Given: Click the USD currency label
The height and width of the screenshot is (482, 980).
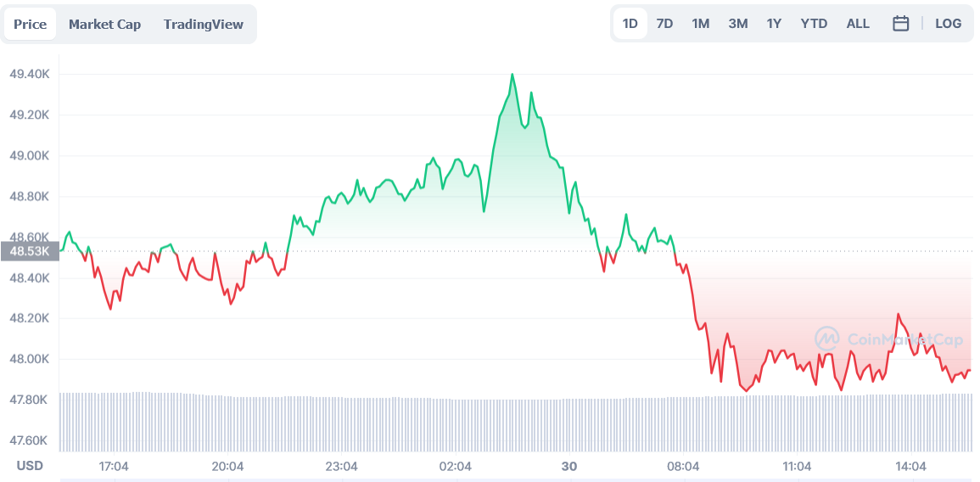Looking at the screenshot, I should coord(30,466).
